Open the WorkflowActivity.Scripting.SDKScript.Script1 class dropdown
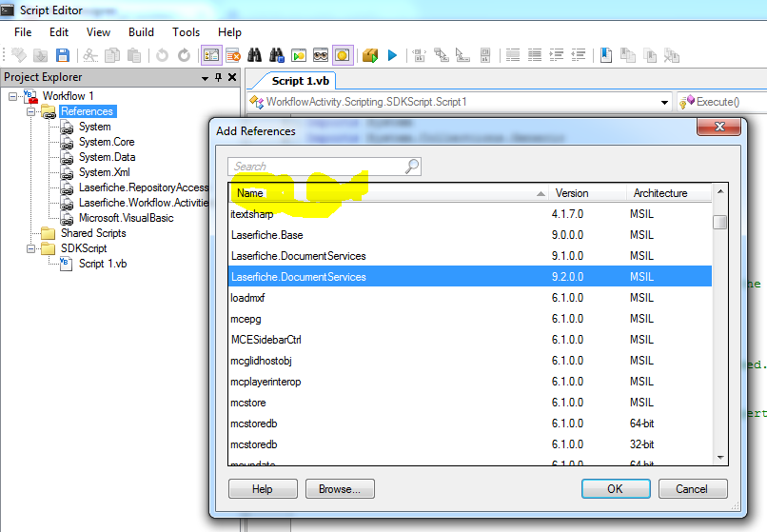The width and height of the screenshot is (767, 532). tap(664, 102)
